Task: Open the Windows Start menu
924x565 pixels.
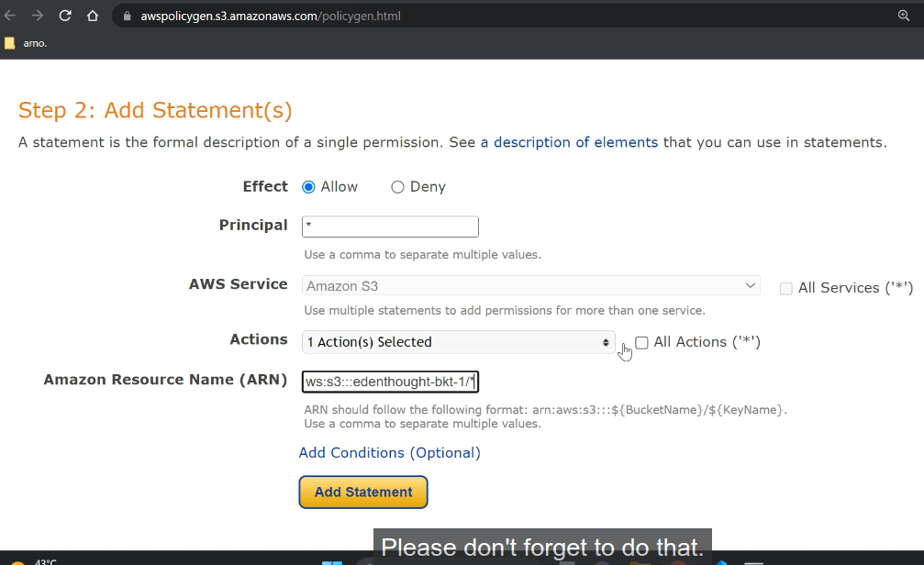Action: coord(331,561)
